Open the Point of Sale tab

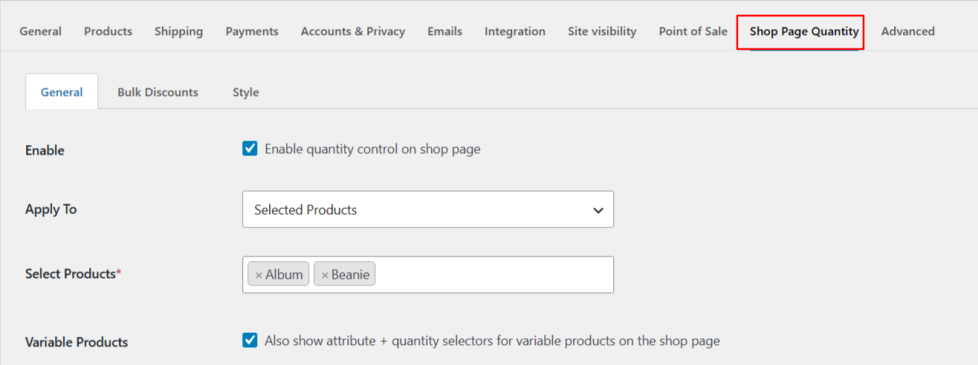click(x=693, y=31)
